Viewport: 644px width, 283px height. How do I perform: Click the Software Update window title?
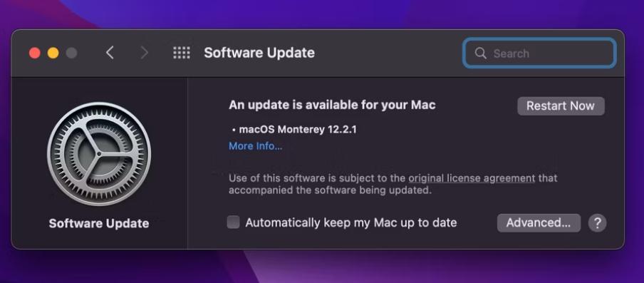259,53
